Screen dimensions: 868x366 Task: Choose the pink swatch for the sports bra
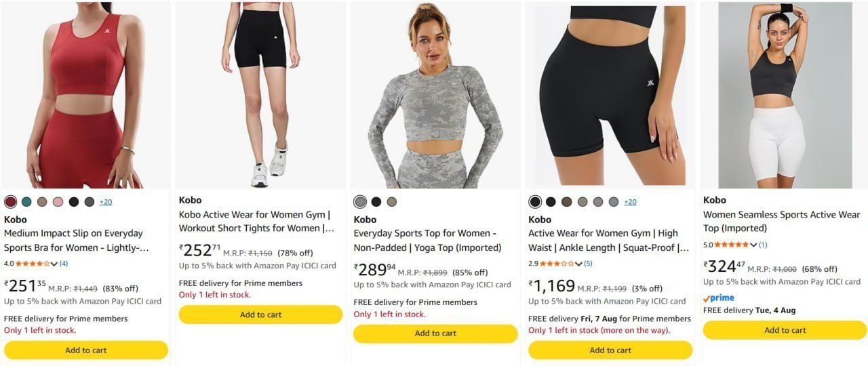click(58, 202)
